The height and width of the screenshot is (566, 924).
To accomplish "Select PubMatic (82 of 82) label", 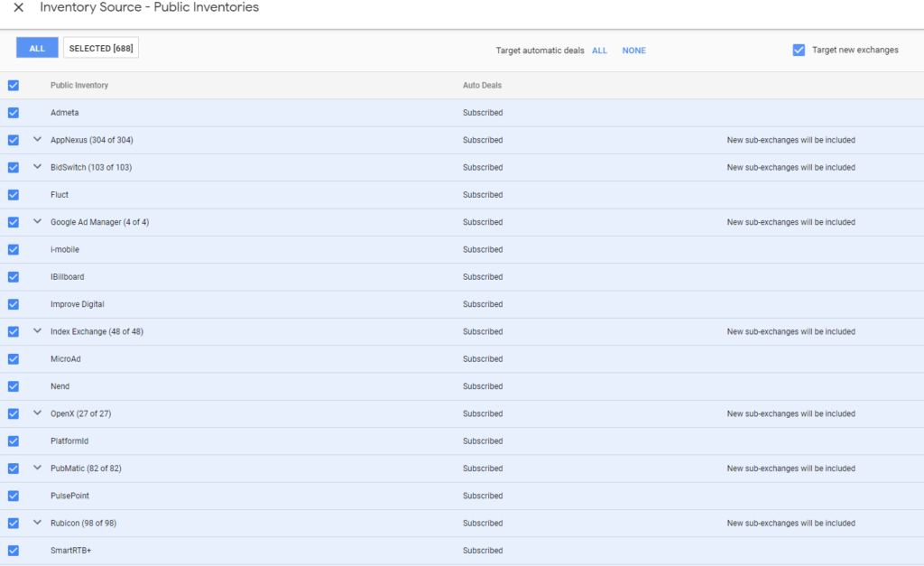I will point(86,469).
